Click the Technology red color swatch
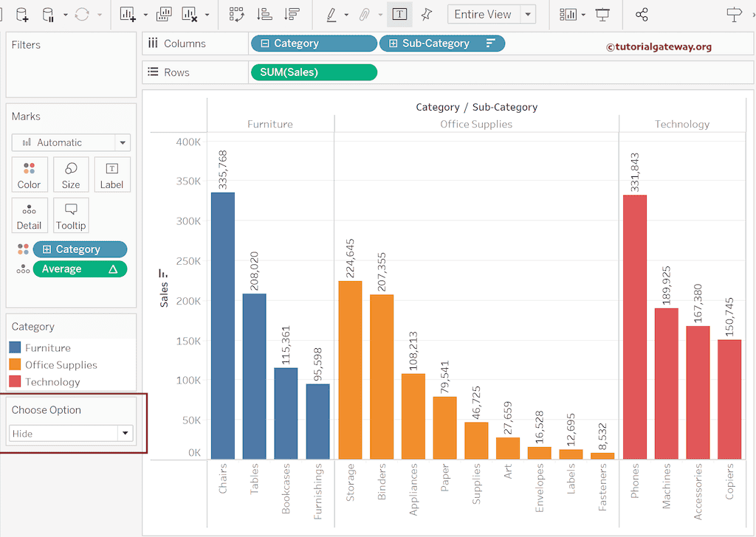756x537 pixels. 15,382
